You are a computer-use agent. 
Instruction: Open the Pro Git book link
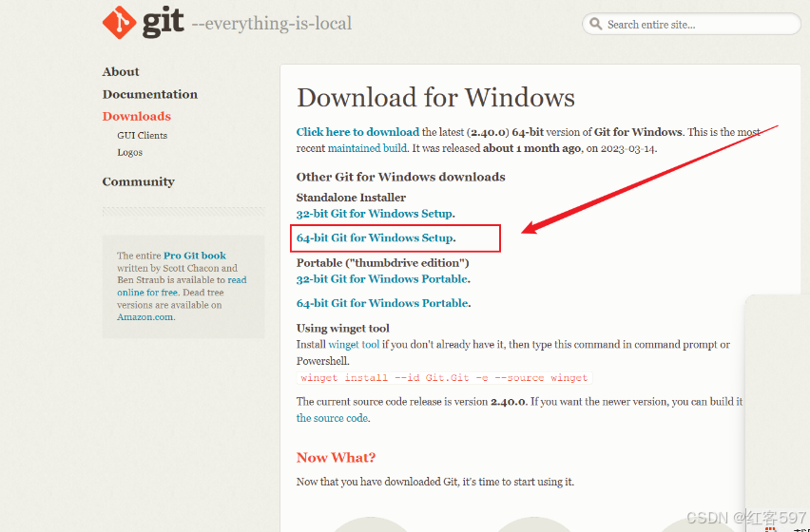(195, 256)
